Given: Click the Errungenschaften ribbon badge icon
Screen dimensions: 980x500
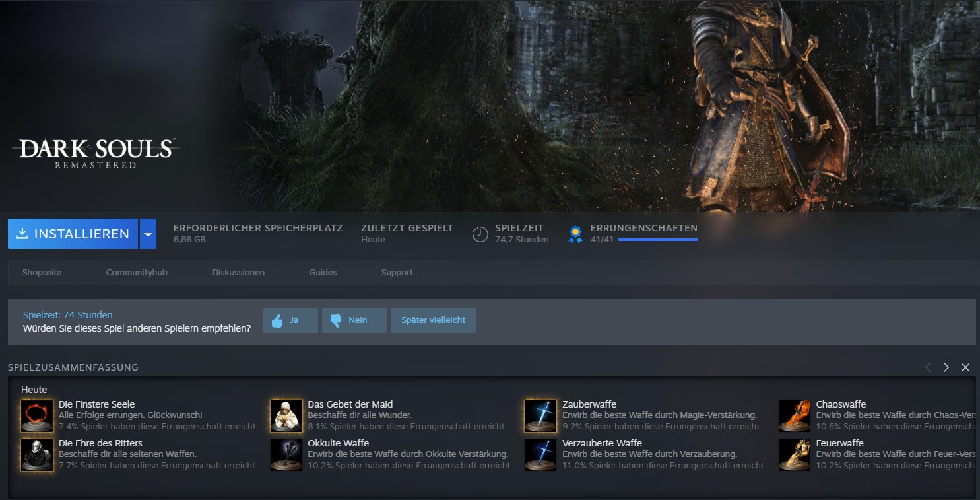Looking at the screenshot, I should [x=575, y=234].
